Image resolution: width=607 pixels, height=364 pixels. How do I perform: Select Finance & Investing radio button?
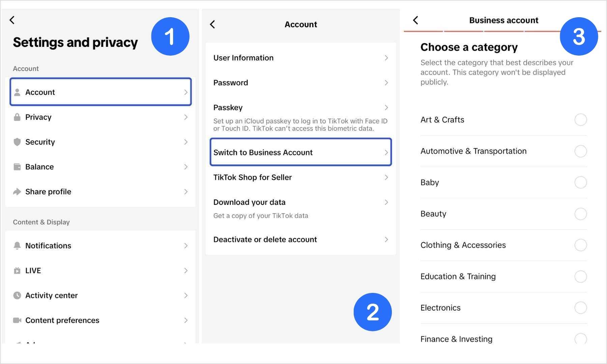580,338
